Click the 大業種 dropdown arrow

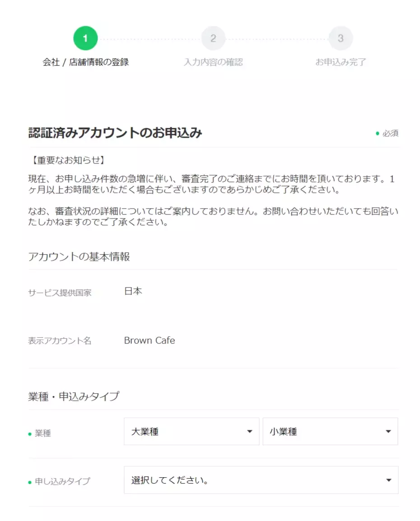pos(250,431)
